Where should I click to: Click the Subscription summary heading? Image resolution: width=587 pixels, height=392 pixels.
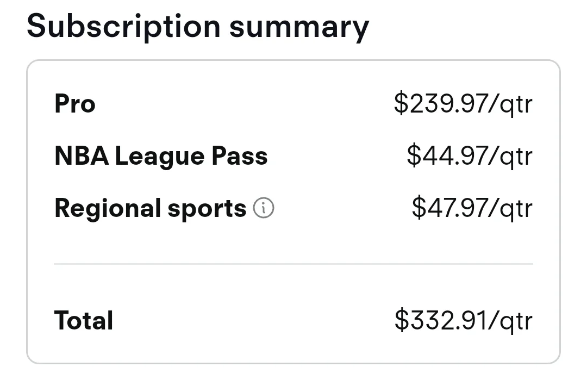tap(198, 27)
